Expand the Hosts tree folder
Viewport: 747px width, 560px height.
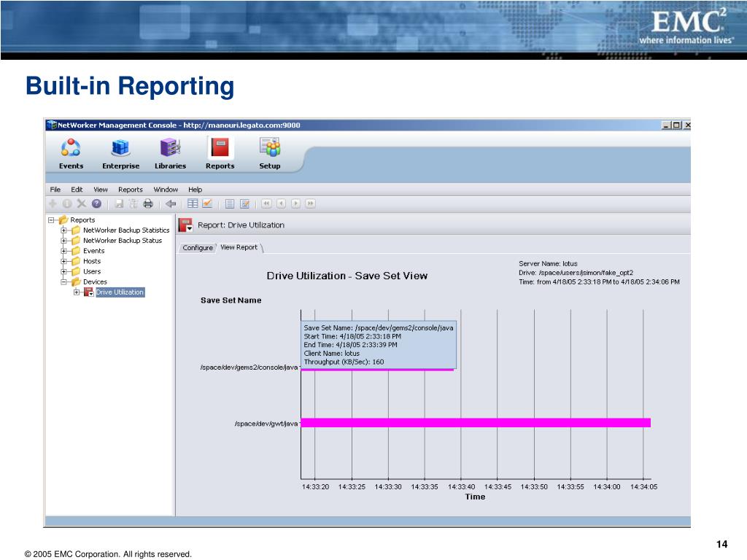(x=63, y=262)
